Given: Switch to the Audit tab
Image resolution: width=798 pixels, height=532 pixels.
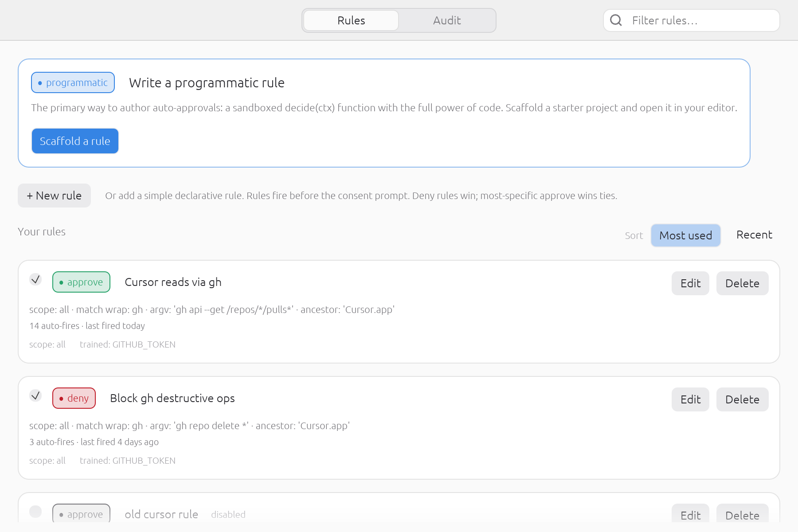Looking at the screenshot, I should pyautogui.click(x=447, y=20).
